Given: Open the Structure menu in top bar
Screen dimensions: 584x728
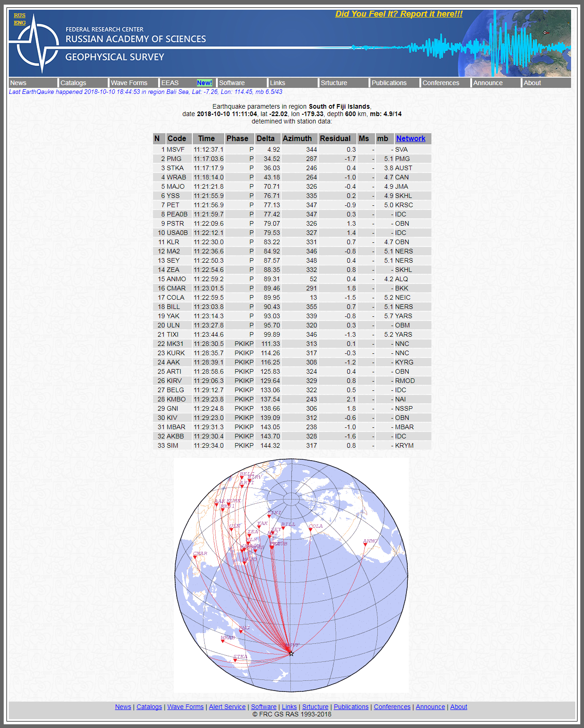Looking at the screenshot, I should coord(334,83).
